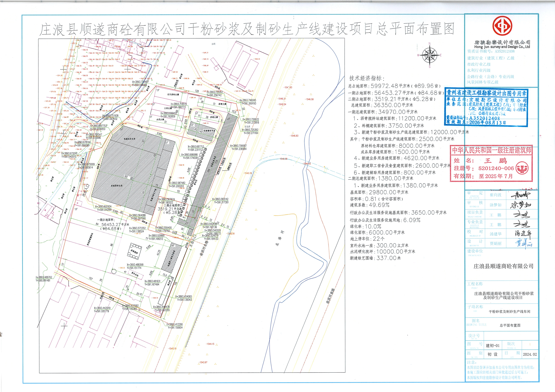Click date value 2024.02
Viewport: 555px width, 392px height.
point(530,354)
